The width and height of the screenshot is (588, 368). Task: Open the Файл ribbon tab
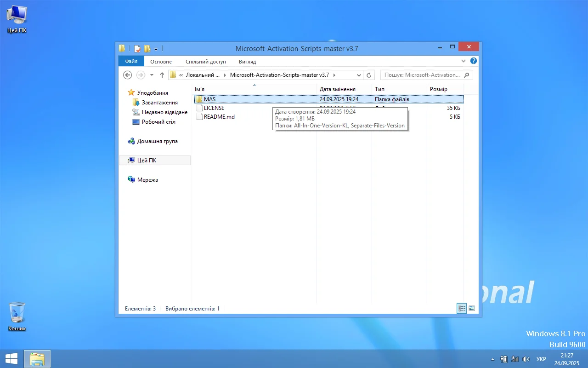131,61
